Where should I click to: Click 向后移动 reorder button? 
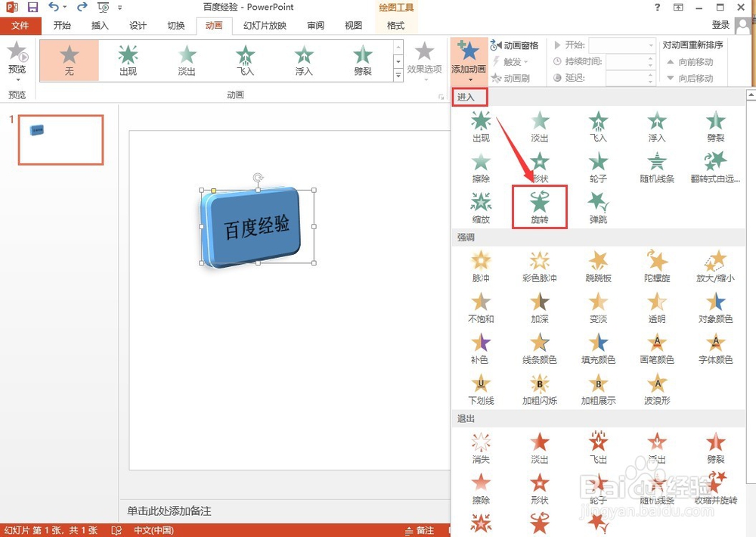pyautogui.click(x=690, y=78)
